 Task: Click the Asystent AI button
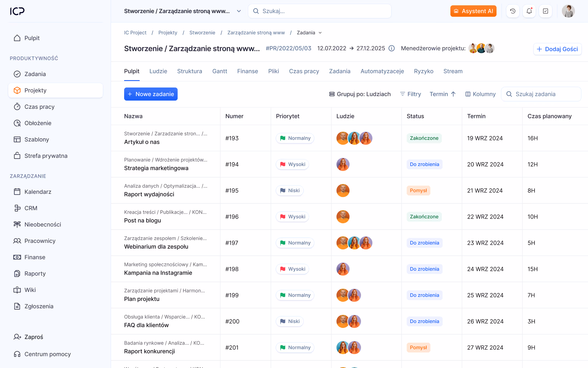click(473, 11)
